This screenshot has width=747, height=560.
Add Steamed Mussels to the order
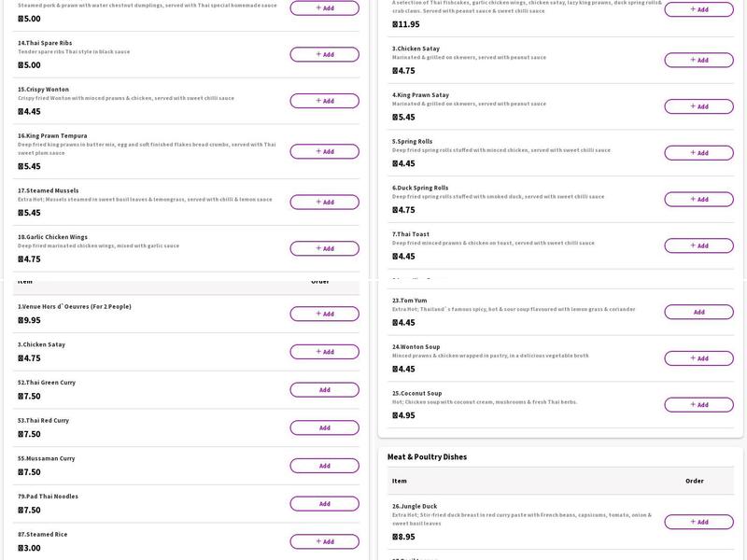tap(324, 202)
